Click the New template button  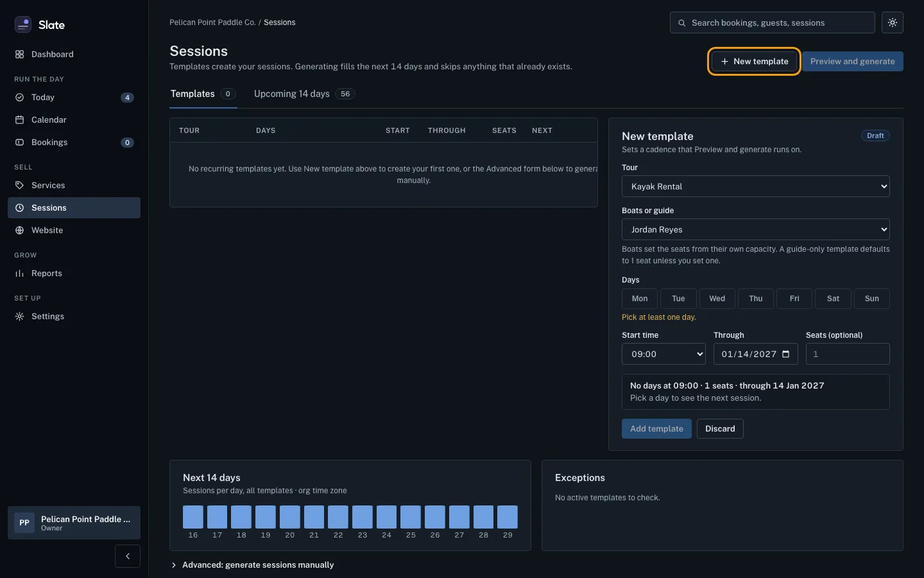(754, 62)
